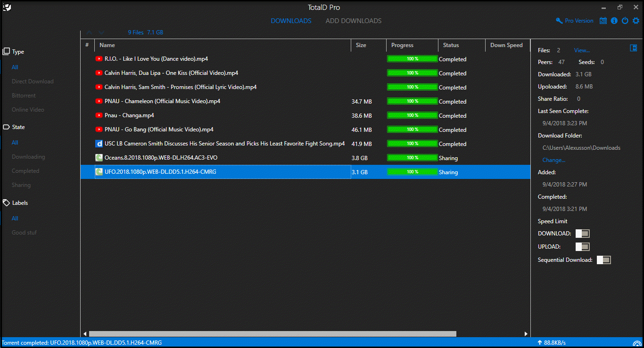This screenshot has height=348, width=644.
Task: Select the PNAU - Chameleon file name
Action: 162,101
